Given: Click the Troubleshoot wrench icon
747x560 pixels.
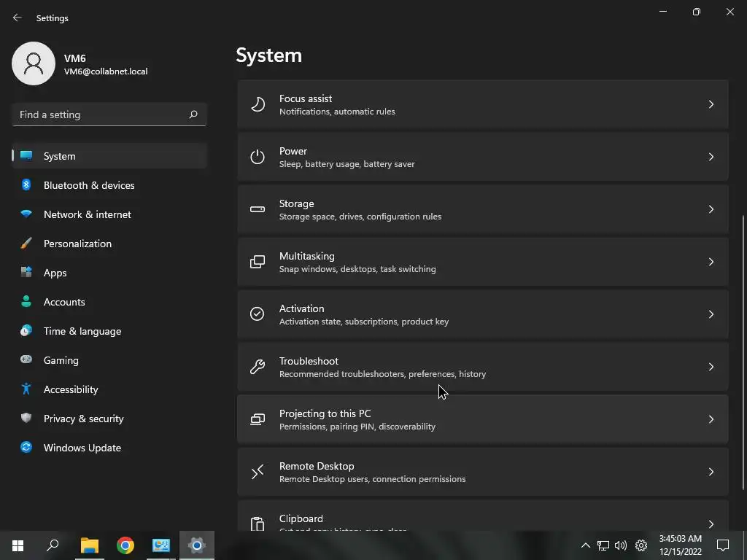Looking at the screenshot, I should (x=258, y=366).
